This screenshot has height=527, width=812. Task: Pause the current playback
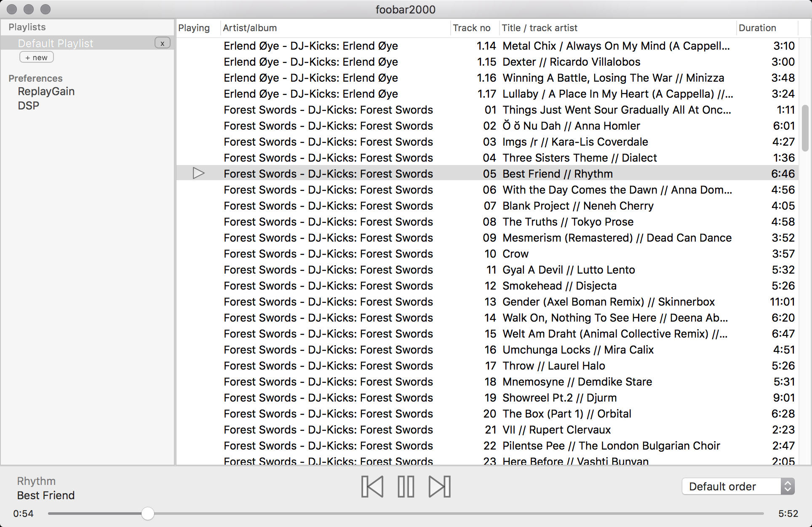pyautogui.click(x=406, y=487)
